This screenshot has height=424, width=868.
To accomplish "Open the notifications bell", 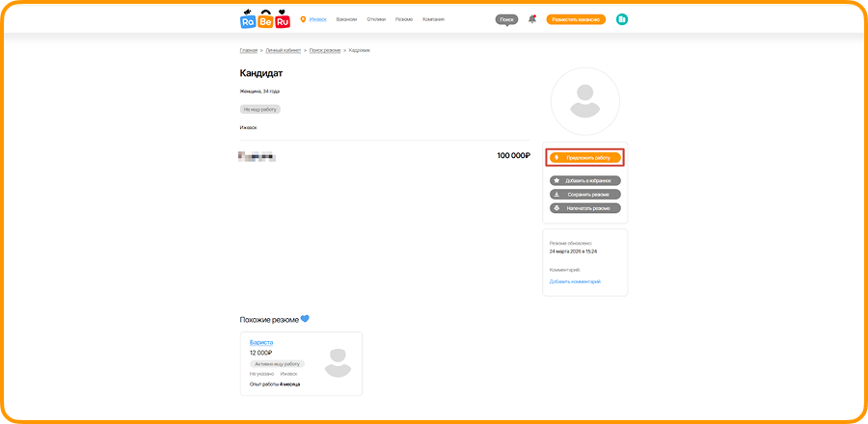I will (x=532, y=19).
